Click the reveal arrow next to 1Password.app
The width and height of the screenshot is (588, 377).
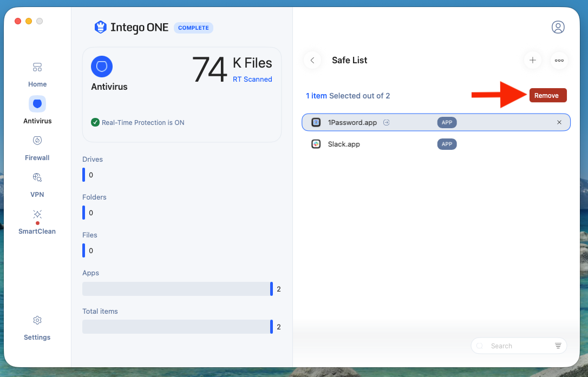click(x=386, y=123)
